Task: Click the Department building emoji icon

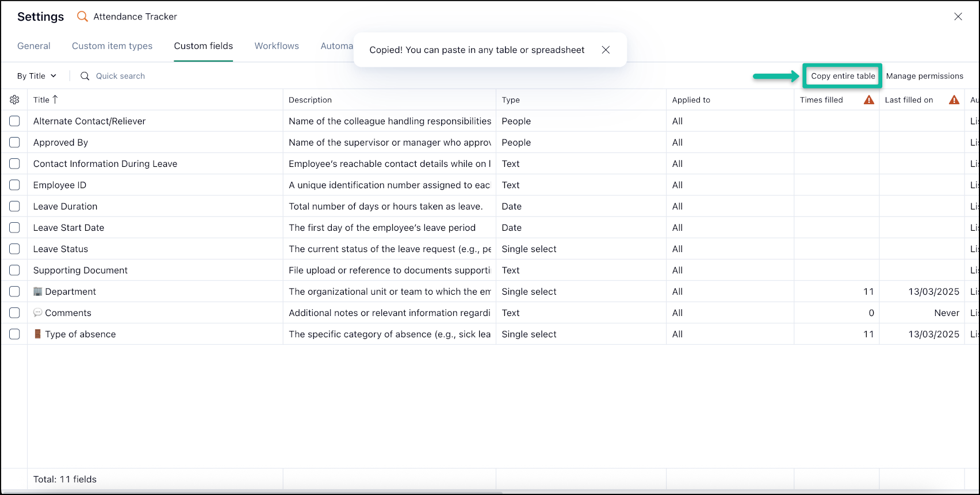Action: click(x=38, y=291)
